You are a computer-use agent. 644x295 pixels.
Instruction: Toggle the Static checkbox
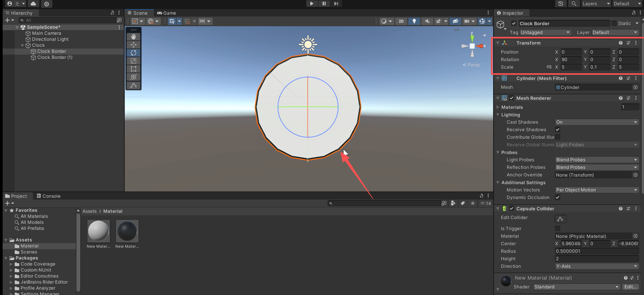tap(614, 24)
